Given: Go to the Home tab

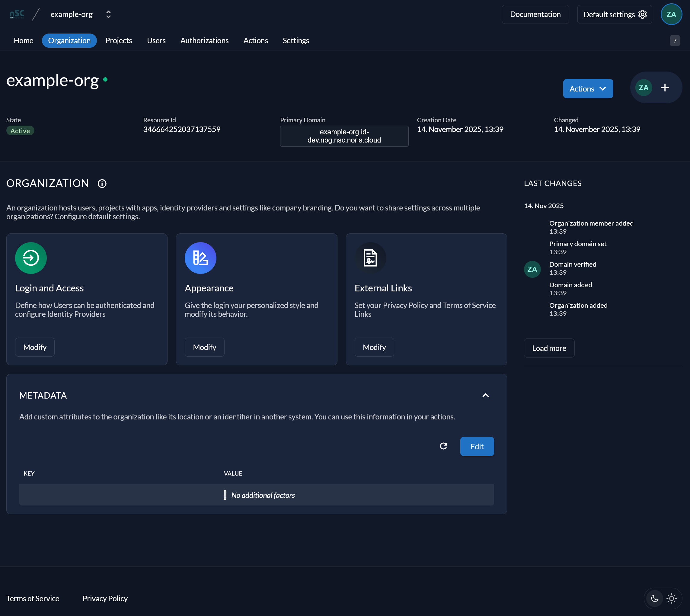Looking at the screenshot, I should (x=23, y=41).
